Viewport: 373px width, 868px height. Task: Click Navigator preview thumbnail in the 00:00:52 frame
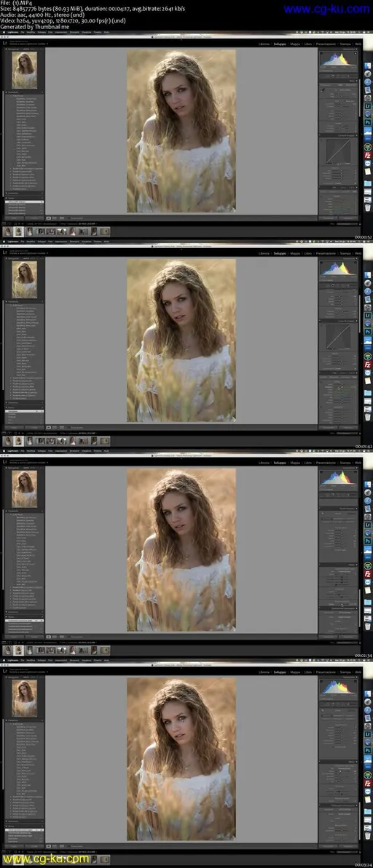(x=24, y=71)
